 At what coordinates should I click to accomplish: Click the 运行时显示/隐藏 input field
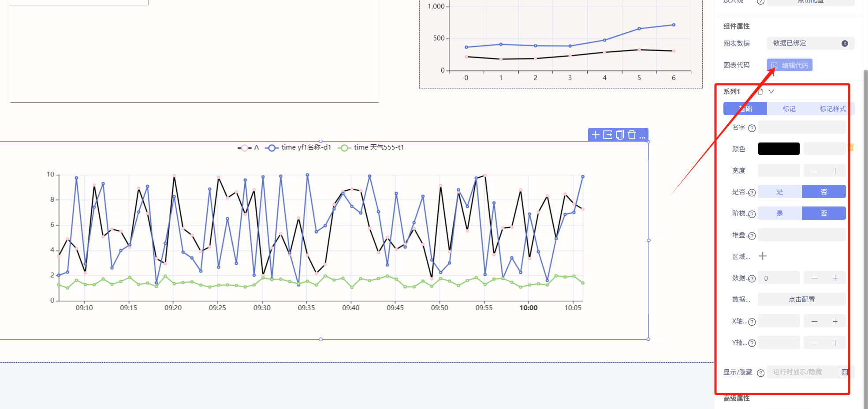pyautogui.click(x=810, y=372)
